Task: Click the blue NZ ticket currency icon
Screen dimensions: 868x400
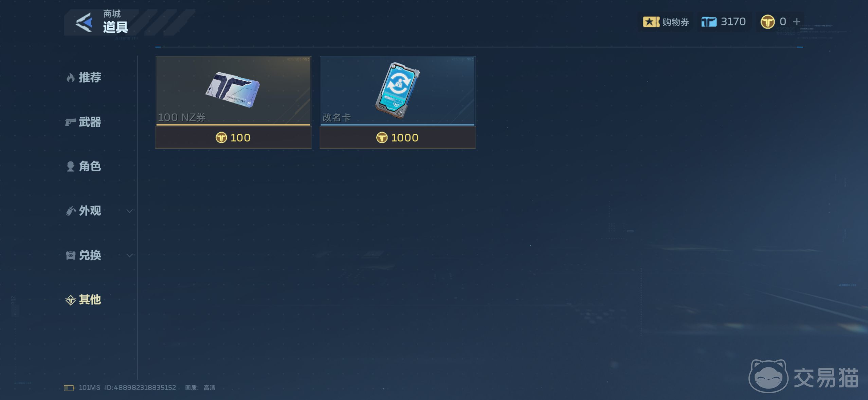Action: point(709,22)
